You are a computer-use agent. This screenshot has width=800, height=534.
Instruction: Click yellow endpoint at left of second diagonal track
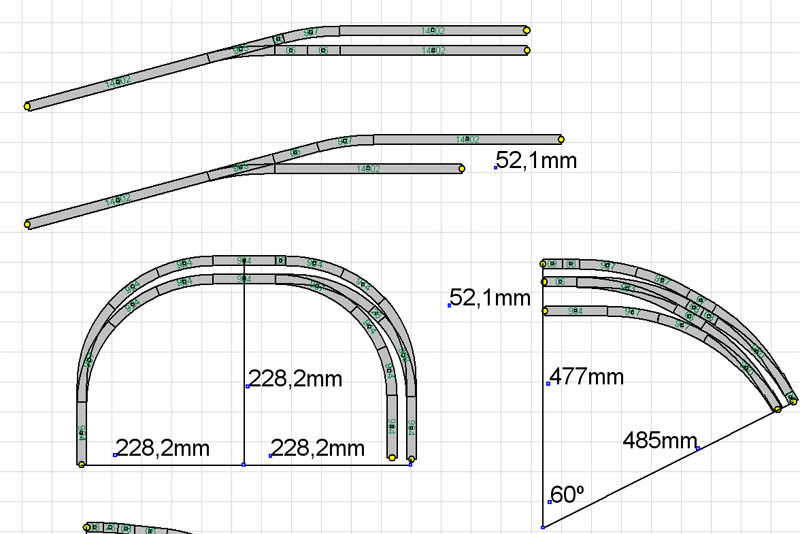[x=28, y=224]
